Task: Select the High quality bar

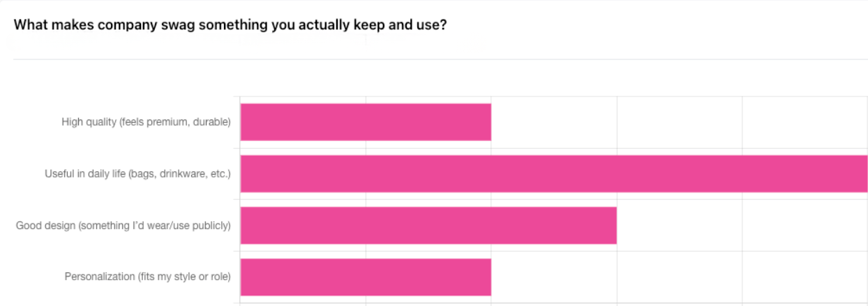Action: (366, 122)
